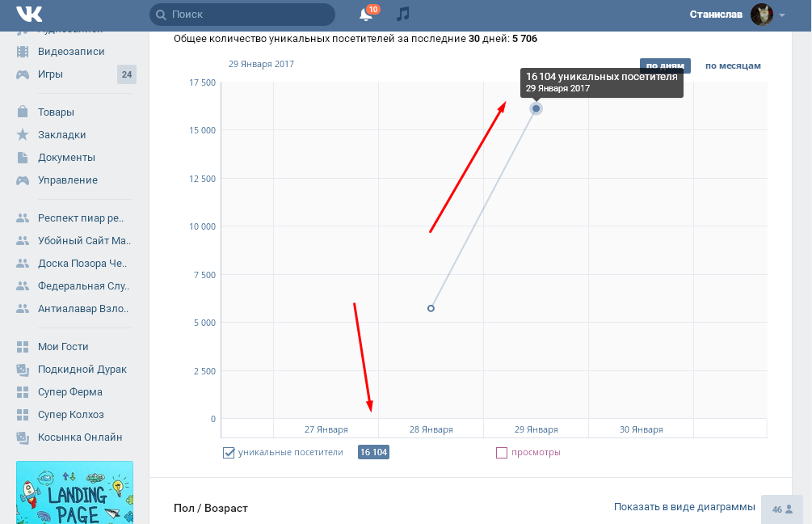
Task: Open Игры gamepad icon in sidebar
Action: click(23, 74)
